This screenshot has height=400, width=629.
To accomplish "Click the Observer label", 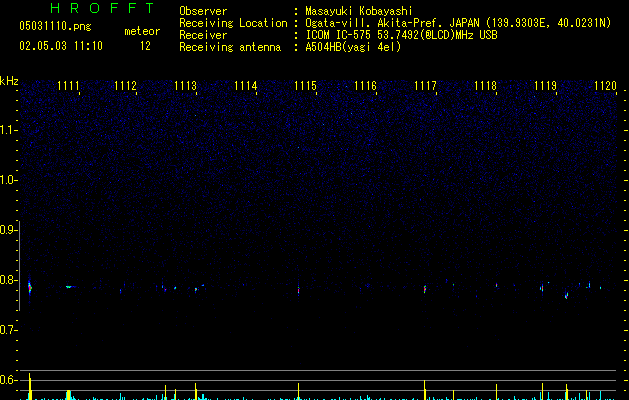I will pyautogui.click(x=203, y=11).
